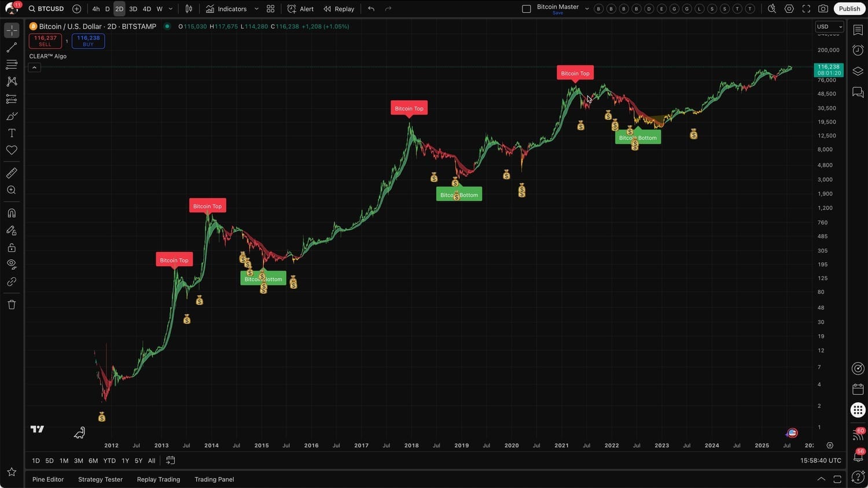Open quick search lightning icon
This screenshot has width=868, height=488.
pos(772,9)
